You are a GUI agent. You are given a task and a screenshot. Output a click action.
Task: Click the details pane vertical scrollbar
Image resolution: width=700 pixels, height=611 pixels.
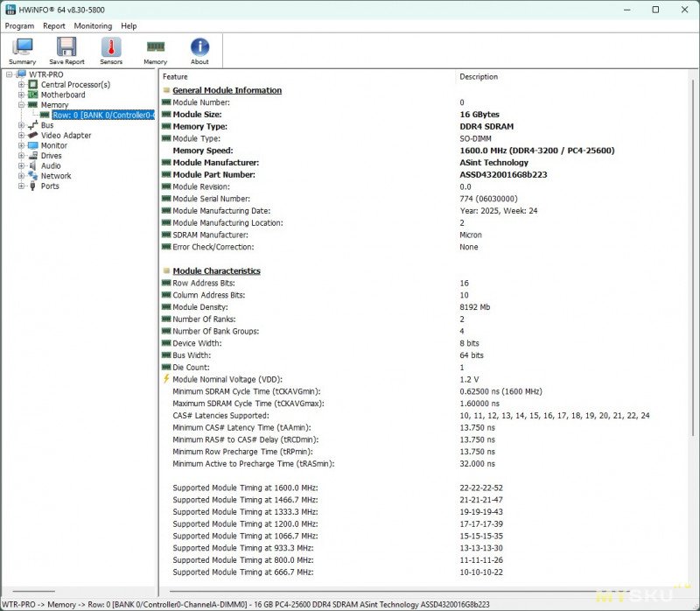tap(693, 257)
